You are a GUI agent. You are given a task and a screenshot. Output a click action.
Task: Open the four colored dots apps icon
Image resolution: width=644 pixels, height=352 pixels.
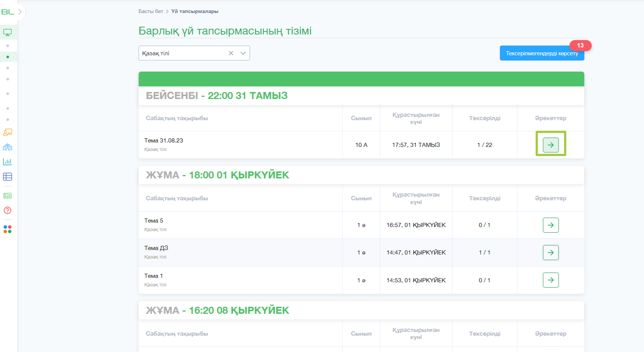(7, 229)
